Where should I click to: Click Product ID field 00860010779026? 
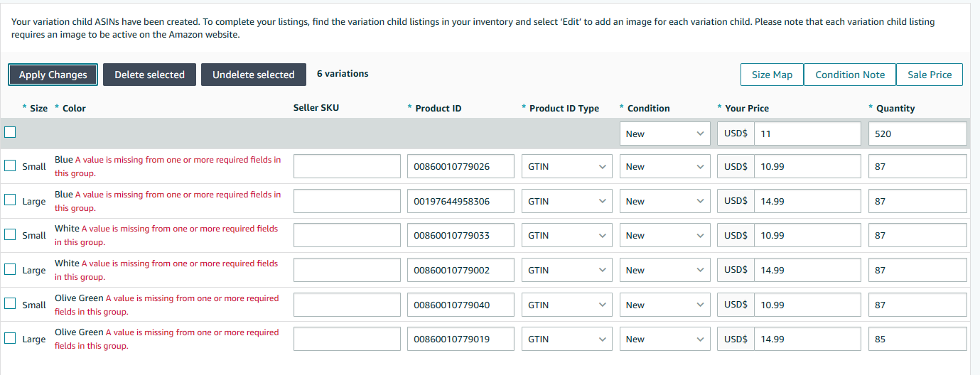pyautogui.click(x=461, y=167)
